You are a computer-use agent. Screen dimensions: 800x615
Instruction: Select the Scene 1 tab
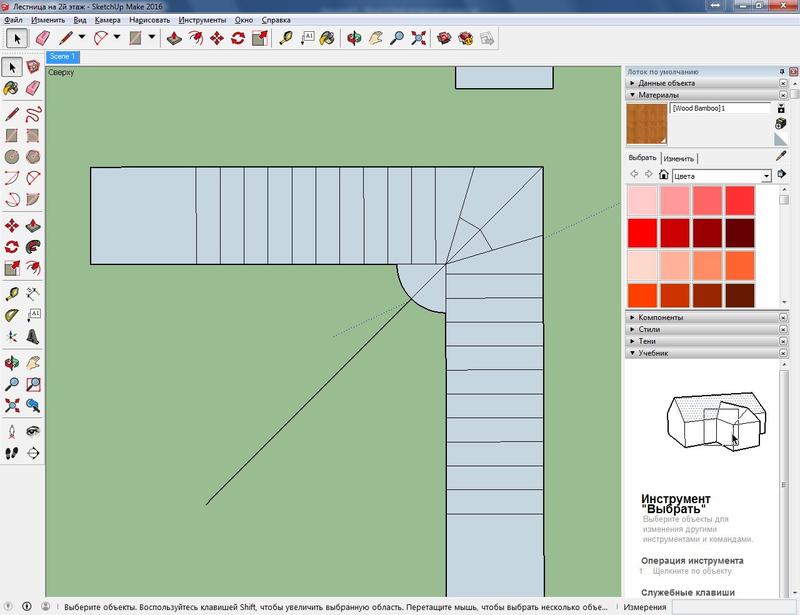(x=63, y=57)
